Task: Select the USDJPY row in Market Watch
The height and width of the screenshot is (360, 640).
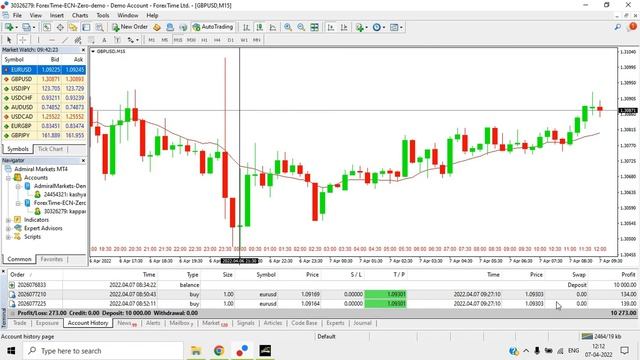Action: point(44,89)
